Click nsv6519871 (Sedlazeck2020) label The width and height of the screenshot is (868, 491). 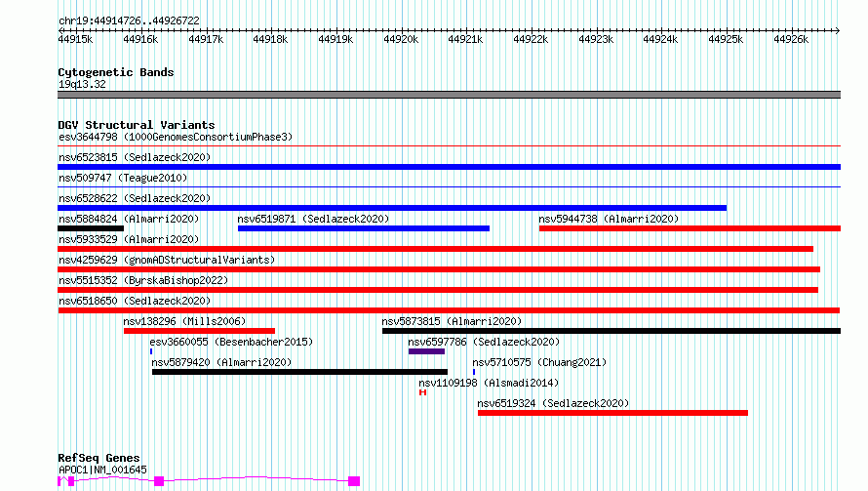pyautogui.click(x=313, y=219)
